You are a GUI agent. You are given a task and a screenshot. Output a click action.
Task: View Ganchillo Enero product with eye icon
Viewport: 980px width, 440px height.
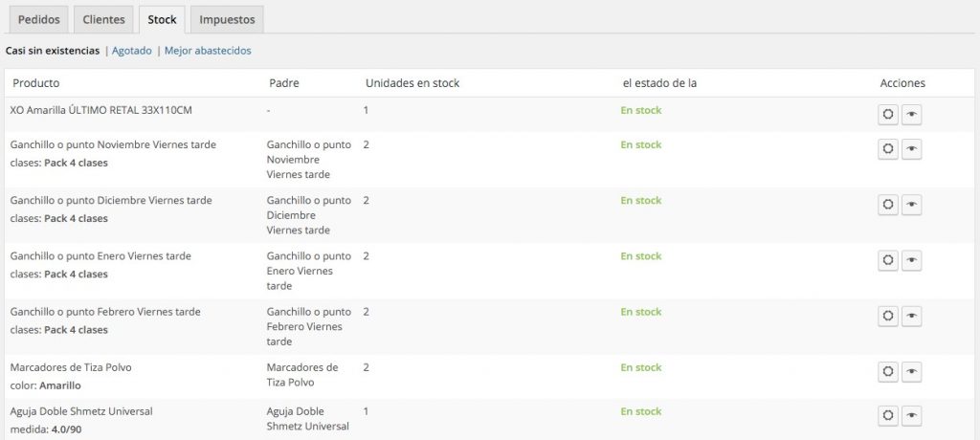(911, 260)
